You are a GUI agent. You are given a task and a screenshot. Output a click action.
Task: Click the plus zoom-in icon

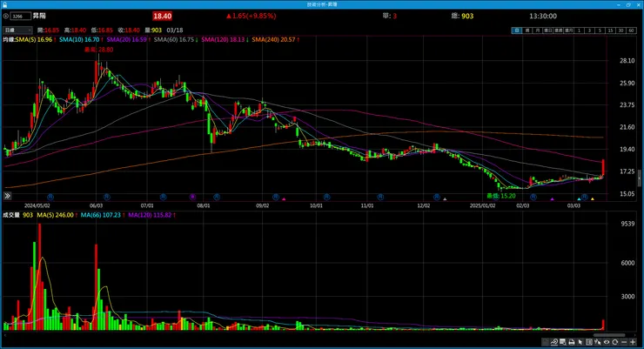click(633, 342)
